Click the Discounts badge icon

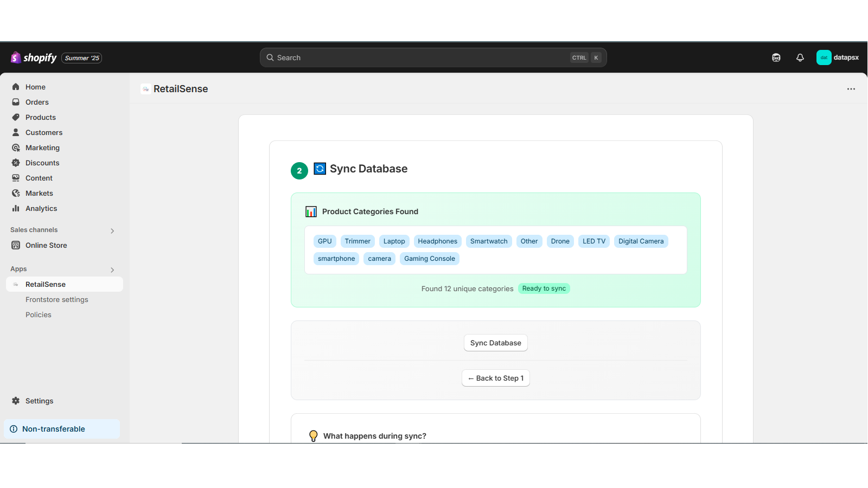(16, 163)
